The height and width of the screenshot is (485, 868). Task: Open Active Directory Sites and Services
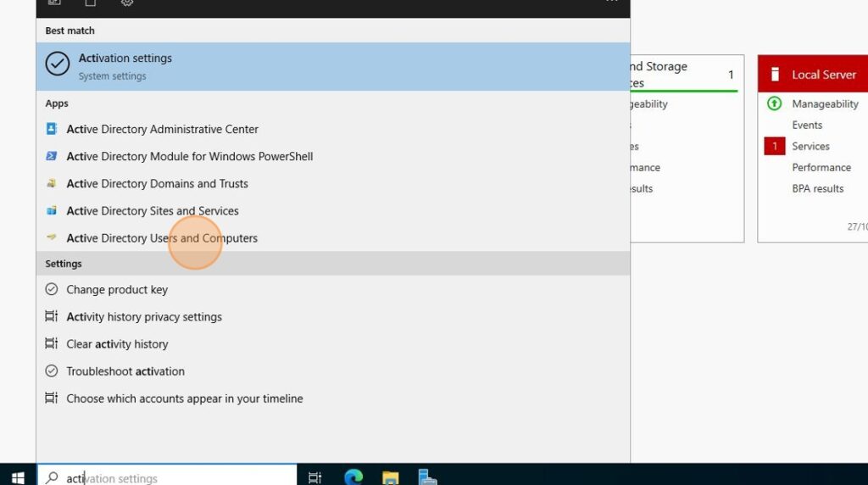click(332, 210)
